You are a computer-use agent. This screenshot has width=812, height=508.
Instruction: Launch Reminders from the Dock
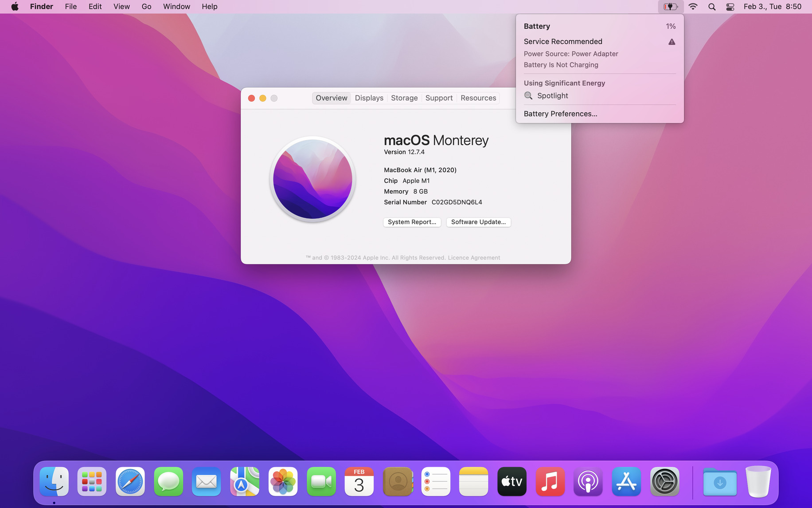pyautogui.click(x=436, y=481)
